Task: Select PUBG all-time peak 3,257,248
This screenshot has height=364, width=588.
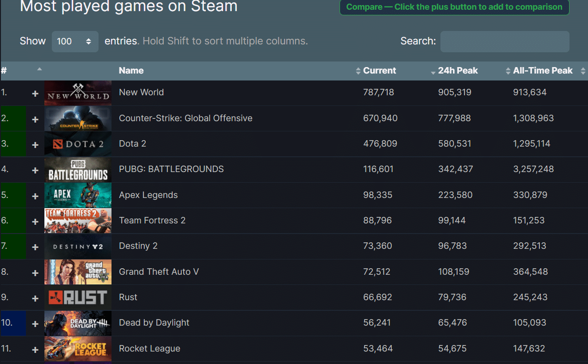Action: (533, 169)
